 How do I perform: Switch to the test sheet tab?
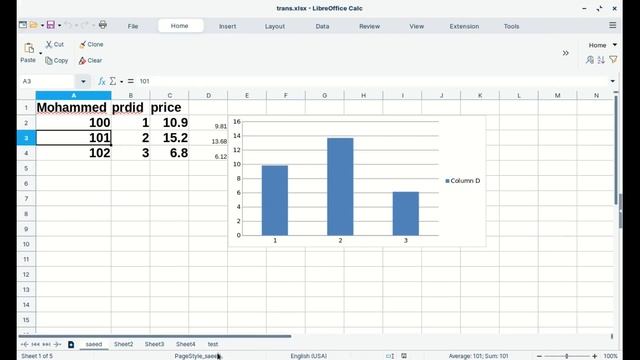point(213,344)
